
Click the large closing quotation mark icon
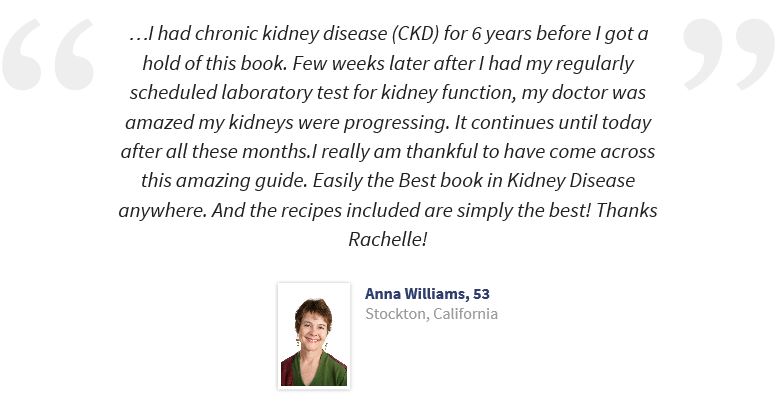click(x=728, y=54)
